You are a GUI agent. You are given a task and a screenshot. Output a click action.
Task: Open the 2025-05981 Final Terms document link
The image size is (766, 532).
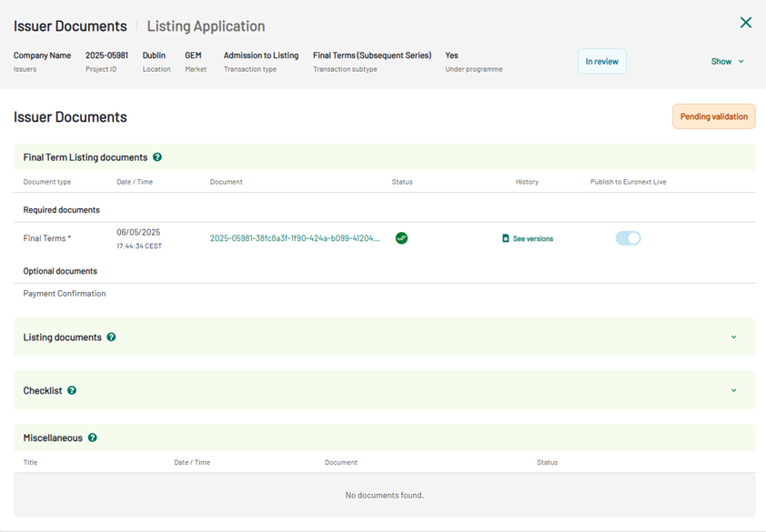coord(295,239)
